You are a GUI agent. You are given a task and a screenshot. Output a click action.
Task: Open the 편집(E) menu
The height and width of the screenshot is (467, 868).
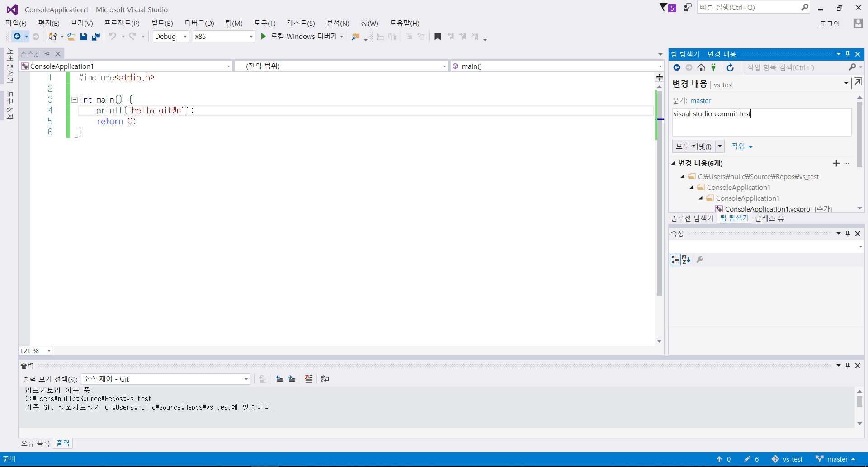coord(49,23)
